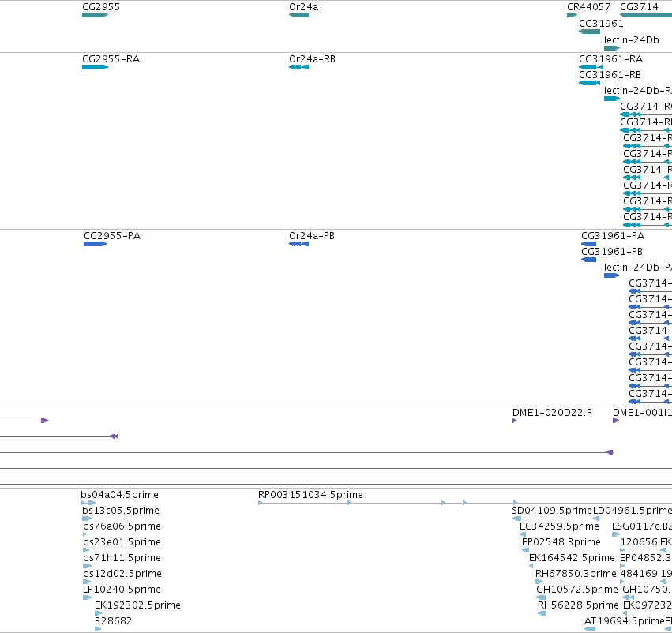672x633 pixels.
Task: Click the Or24a gene arrow glyph
Action: pyautogui.click(x=298, y=15)
